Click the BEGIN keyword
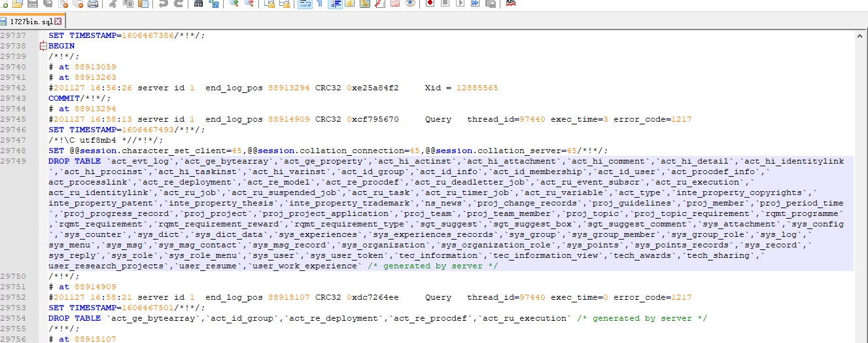 pyautogui.click(x=61, y=46)
